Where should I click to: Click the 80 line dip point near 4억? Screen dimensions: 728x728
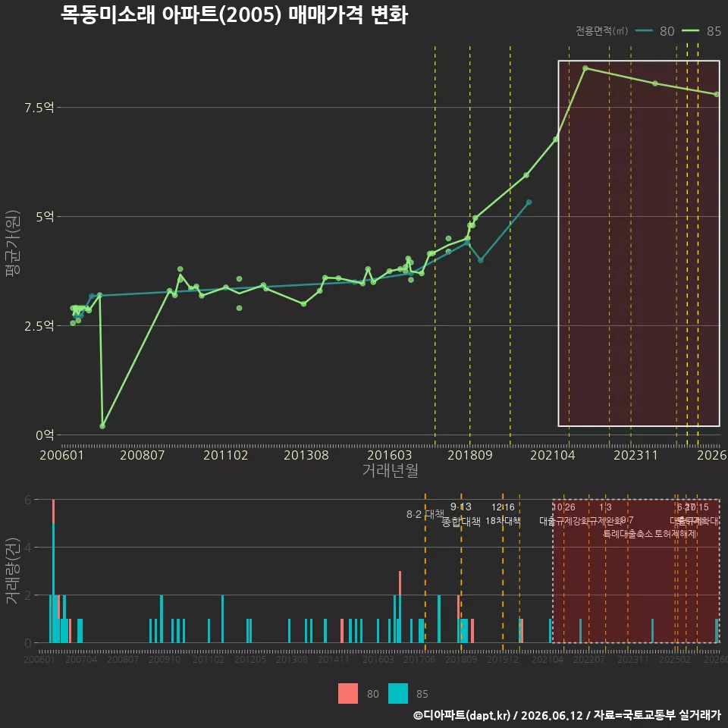click(481, 260)
